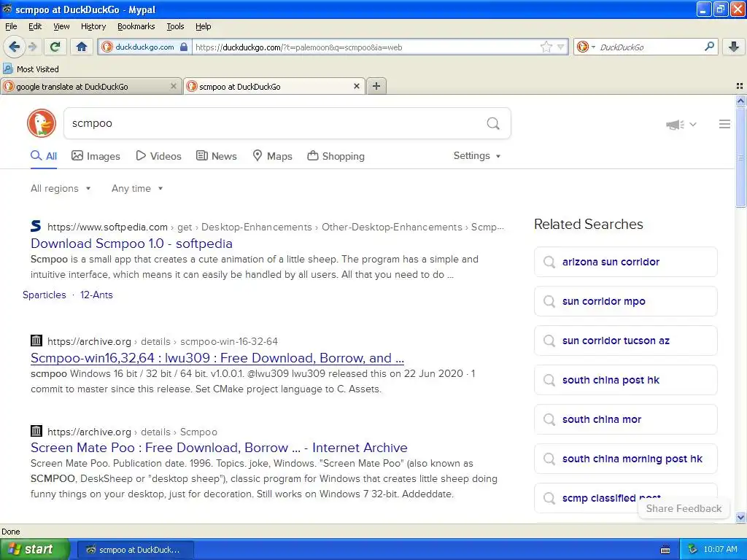Select the All search tab
This screenshot has width=747, height=560.
click(x=44, y=156)
